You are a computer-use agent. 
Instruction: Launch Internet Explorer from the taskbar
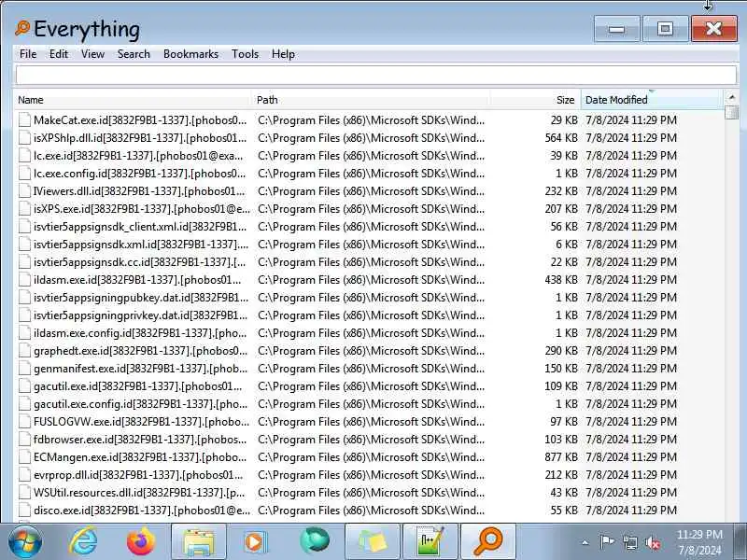pyautogui.click(x=83, y=542)
